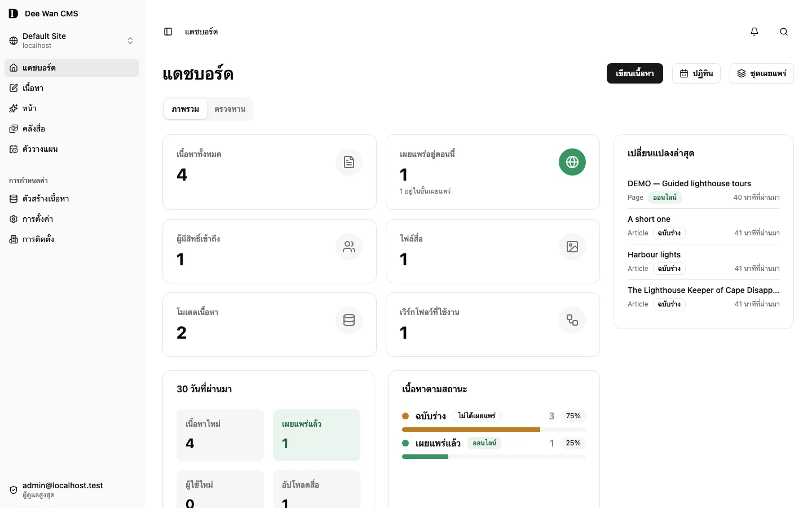Viewport: 812px width, 508px height.
Task: Click the ไม่ได้เผยแพร่ badge
Action: pyautogui.click(x=476, y=416)
